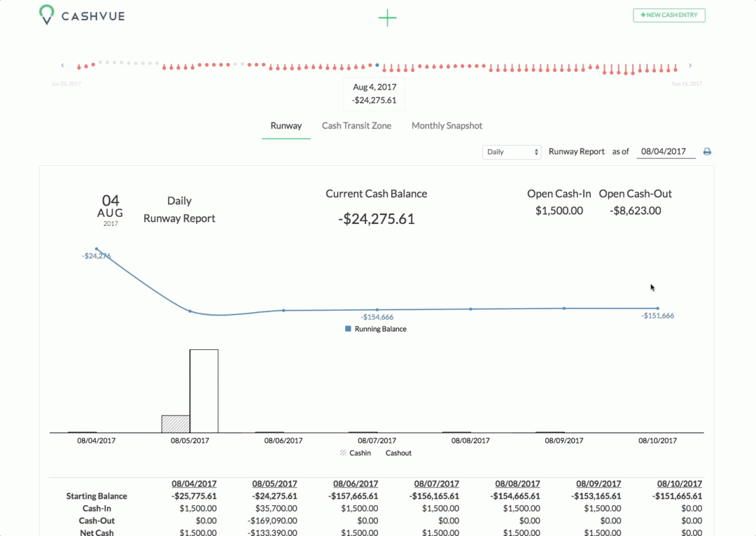756x536 pixels.
Task: Click the NEW CASH ENTRY button
Action: 669,15
